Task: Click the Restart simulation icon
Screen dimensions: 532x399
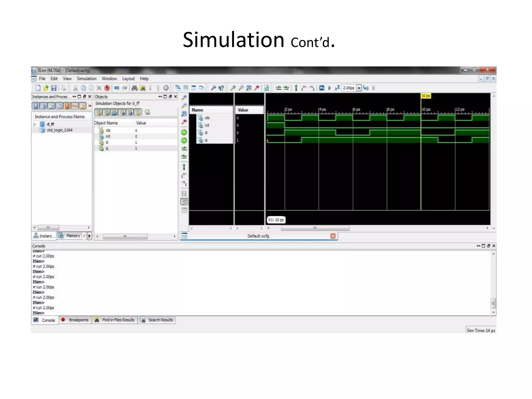Action: (322, 88)
